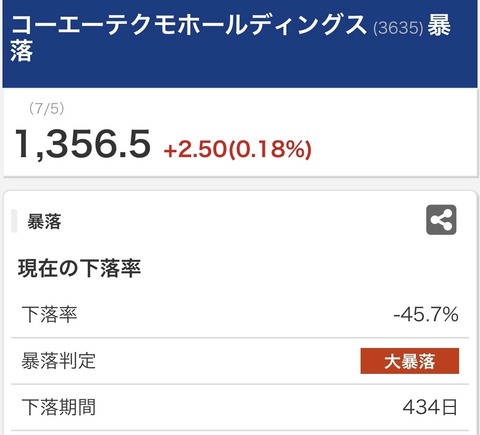Click the stock code (3635) in header
The width and height of the screenshot is (480, 435).
(x=398, y=28)
